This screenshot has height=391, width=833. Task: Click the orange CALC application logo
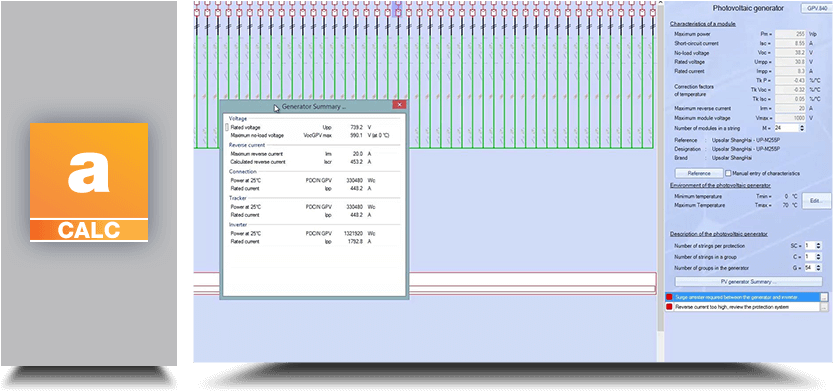pos(89,182)
